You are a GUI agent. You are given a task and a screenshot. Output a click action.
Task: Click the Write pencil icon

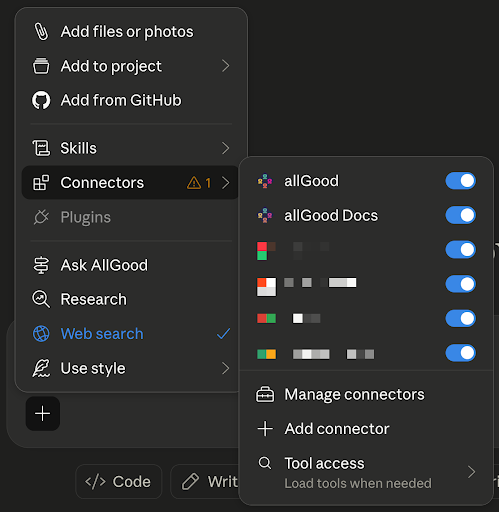tap(190, 482)
